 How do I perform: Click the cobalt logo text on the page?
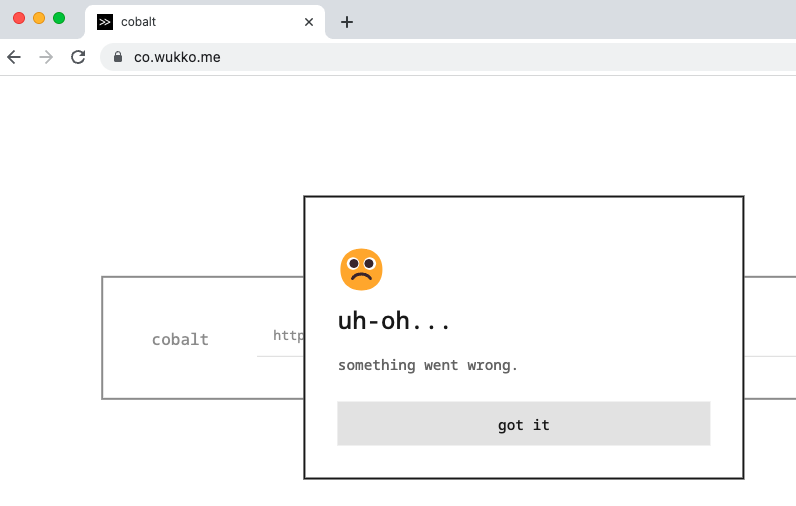coord(180,339)
